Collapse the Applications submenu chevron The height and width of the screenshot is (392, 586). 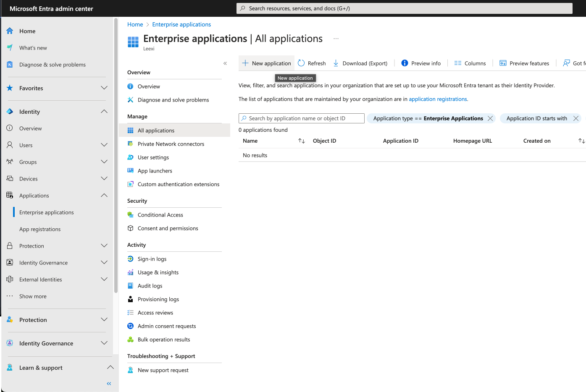point(104,195)
